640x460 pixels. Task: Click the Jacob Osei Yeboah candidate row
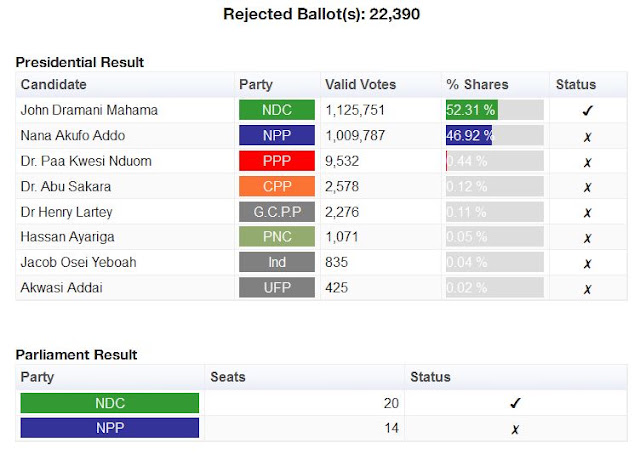click(x=321, y=262)
